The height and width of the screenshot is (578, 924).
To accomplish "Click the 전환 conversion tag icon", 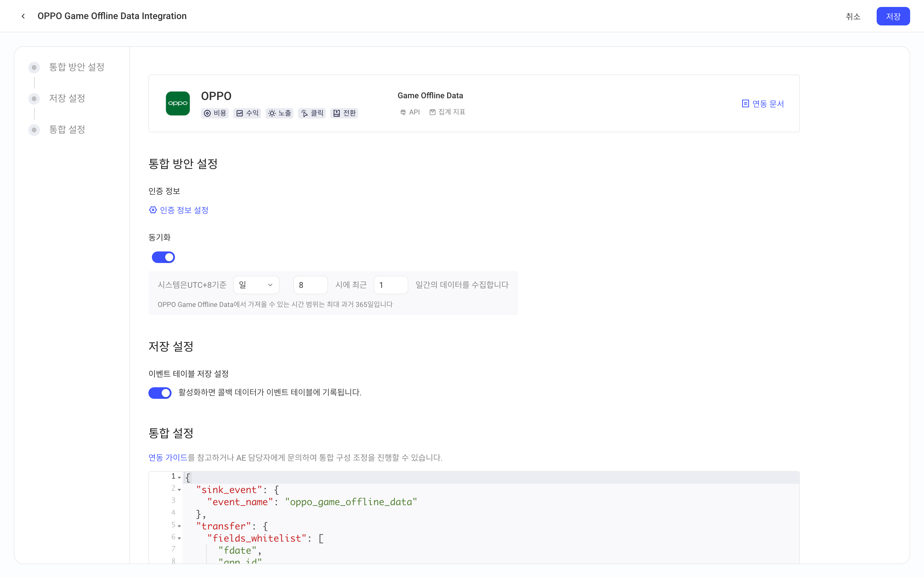I will tap(336, 113).
